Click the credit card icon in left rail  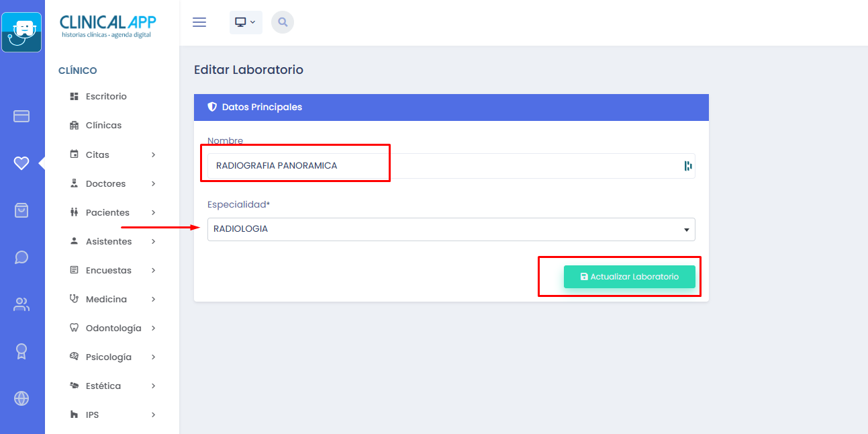pyautogui.click(x=21, y=116)
